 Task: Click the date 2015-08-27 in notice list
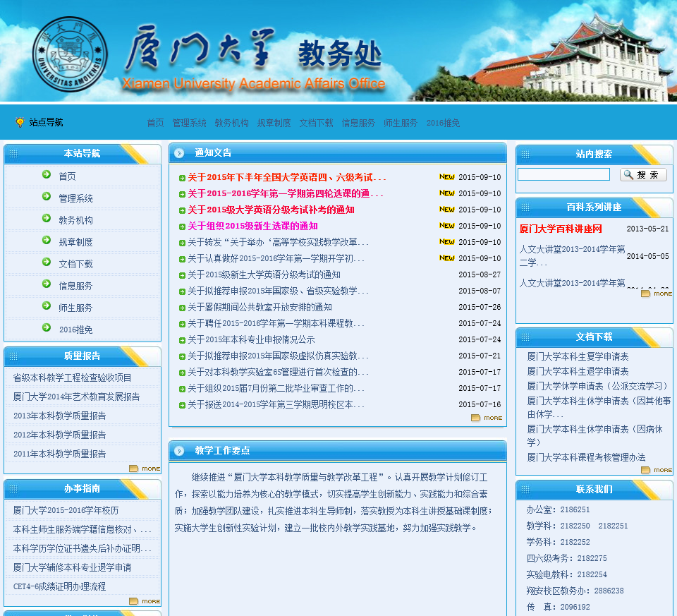tap(480, 274)
